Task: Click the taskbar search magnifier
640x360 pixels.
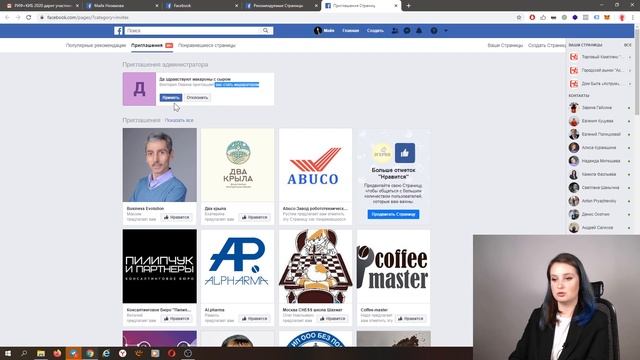Action: (x=24, y=353)
